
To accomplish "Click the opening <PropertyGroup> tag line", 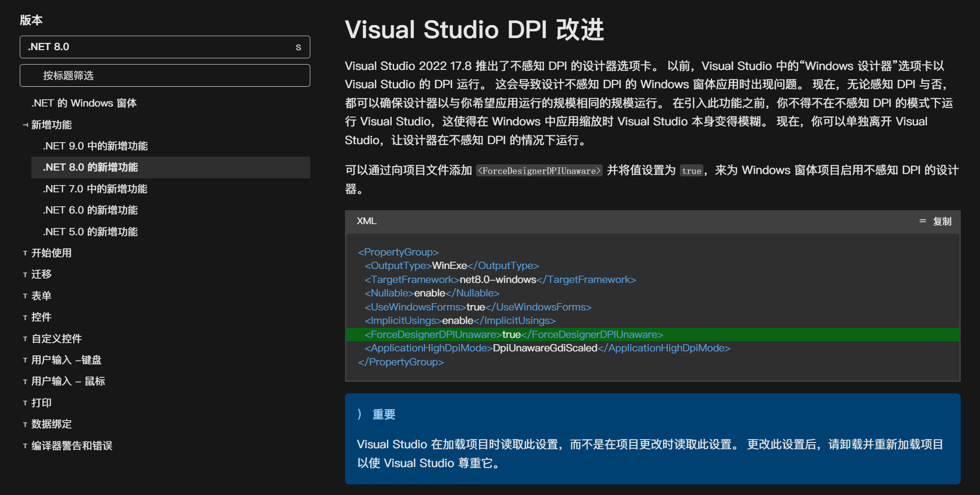I will (398, 252).
